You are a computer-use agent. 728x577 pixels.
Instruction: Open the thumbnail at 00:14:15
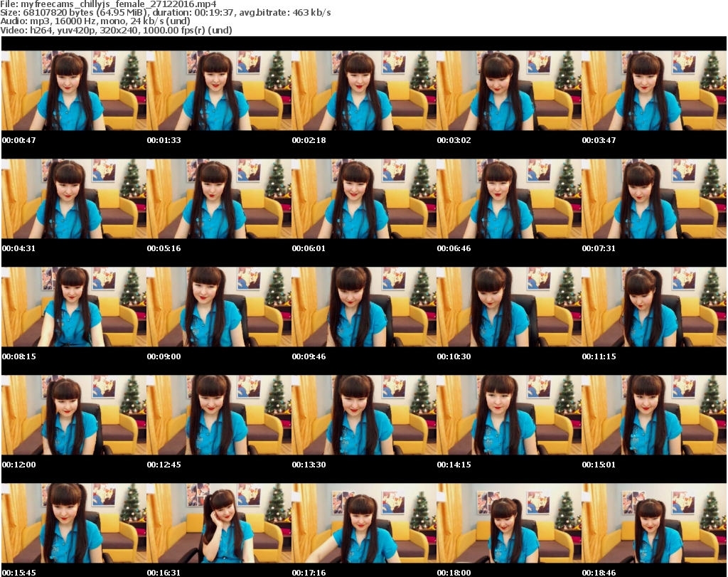click(509, 415)
